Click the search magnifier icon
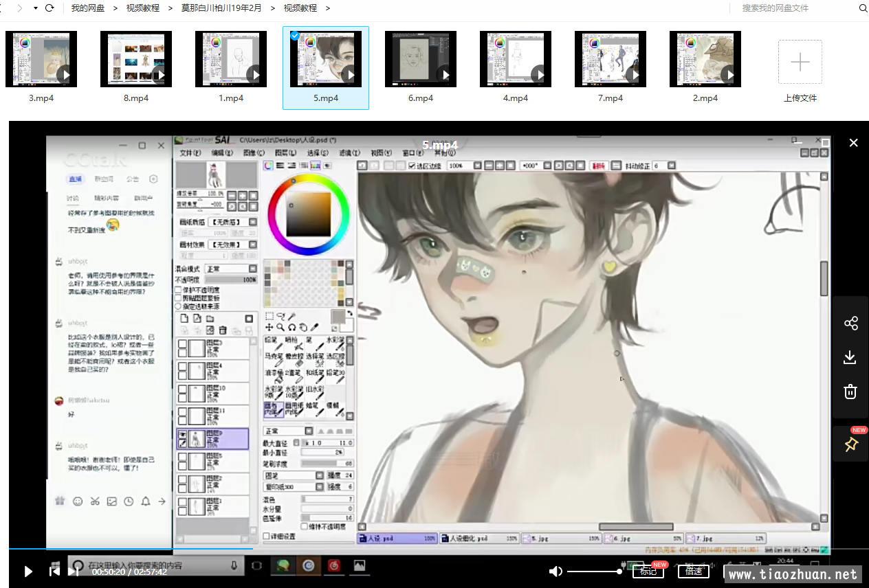This screenshot has height=588, width=869. click(x=863, y=8)
